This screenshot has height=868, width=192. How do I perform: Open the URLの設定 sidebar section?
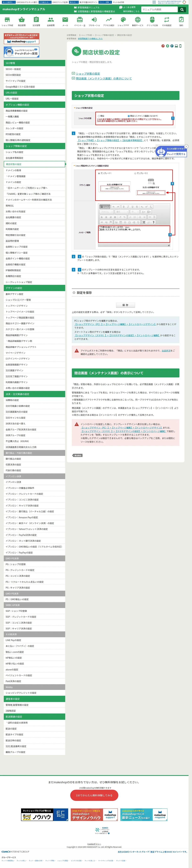pos(34,93)
